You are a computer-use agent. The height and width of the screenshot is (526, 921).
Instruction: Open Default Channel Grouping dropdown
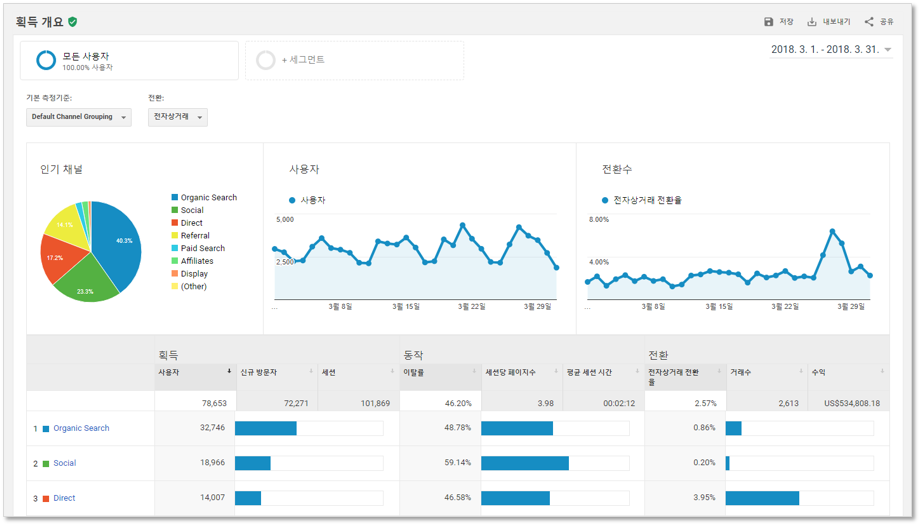pyautogui.click(x=79, y=117)
